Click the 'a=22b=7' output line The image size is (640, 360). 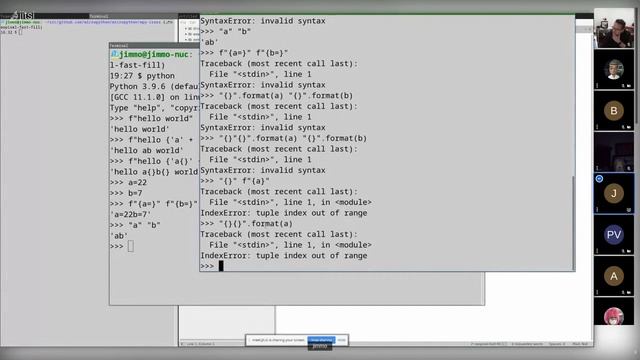pyautogui.click(x=130, y=214)
